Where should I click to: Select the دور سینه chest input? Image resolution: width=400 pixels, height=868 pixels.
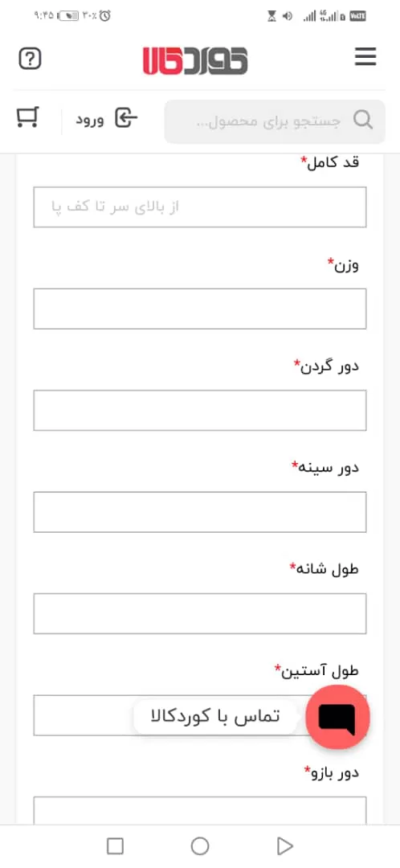200,512
